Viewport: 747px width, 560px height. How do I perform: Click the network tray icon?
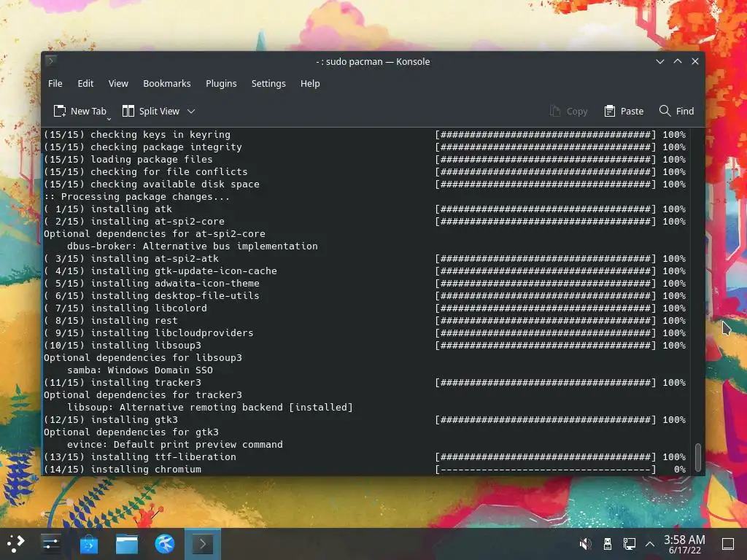(630, 544)
